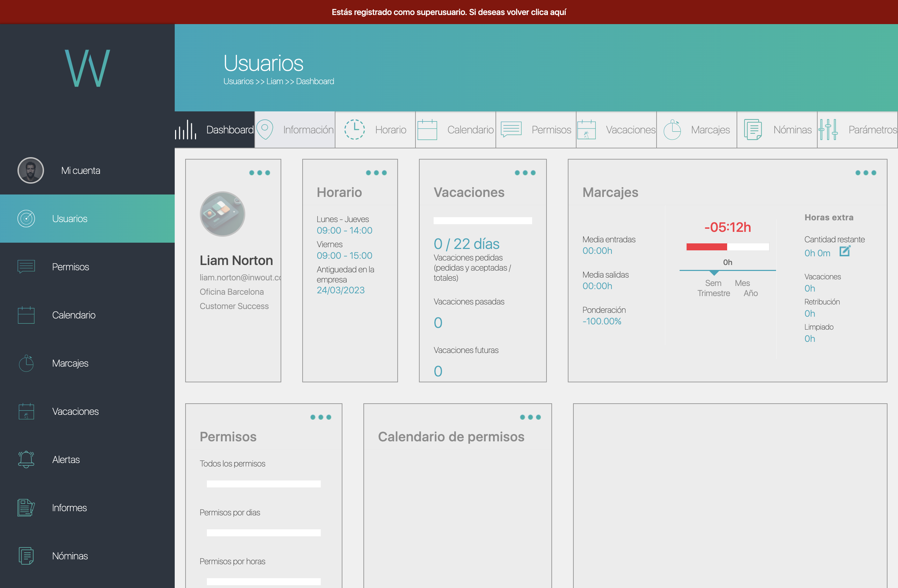Click the Vacaciones palm calendar icon in sidebar
The width and height of the screenshot is (898, 588).
coord(26,411)
